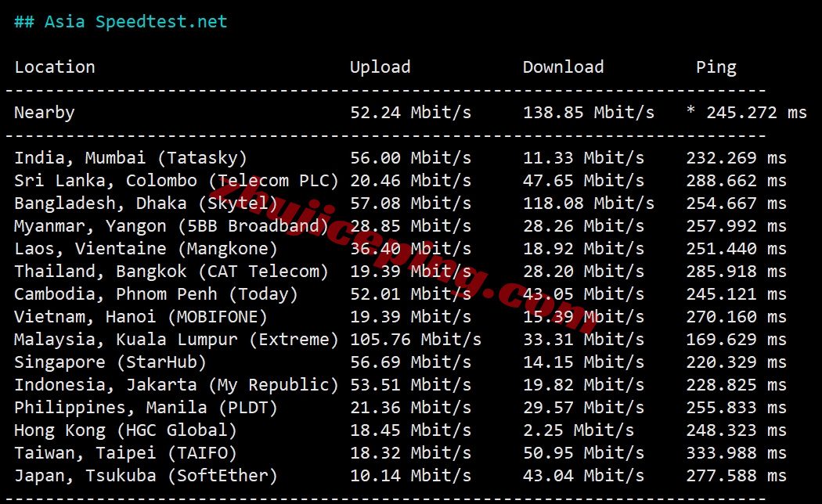Click Cambodia upload value 52.01 Mbit/s
The height and width of the screenshot is (504, 822).
pos(410,294)
